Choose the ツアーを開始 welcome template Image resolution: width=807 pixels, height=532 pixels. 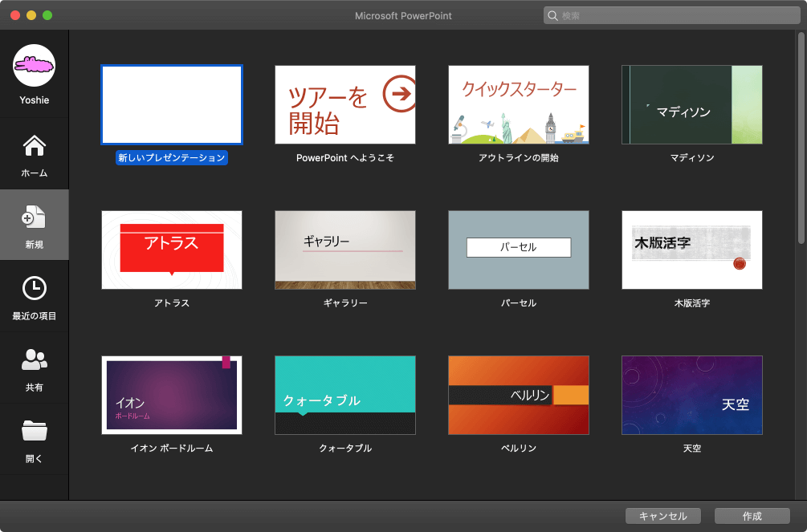(345, 104)
